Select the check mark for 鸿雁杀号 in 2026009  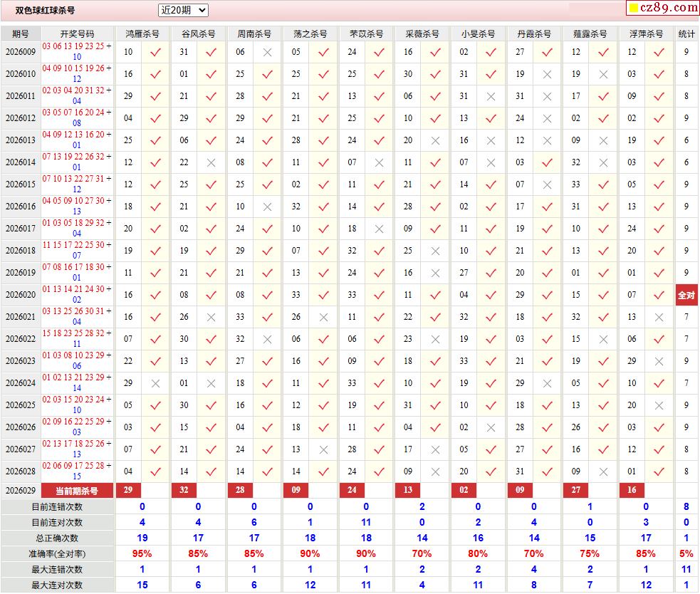(x=155, y=52)
